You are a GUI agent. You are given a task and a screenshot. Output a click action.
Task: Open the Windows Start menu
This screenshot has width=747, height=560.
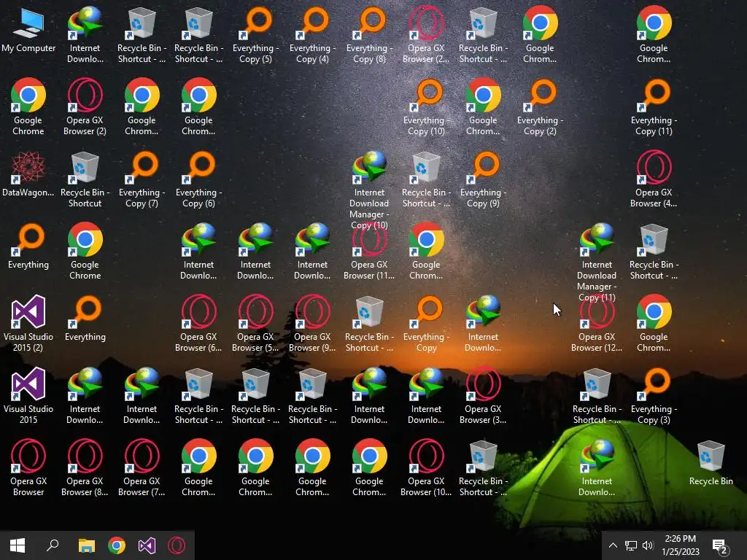(18, 545)
